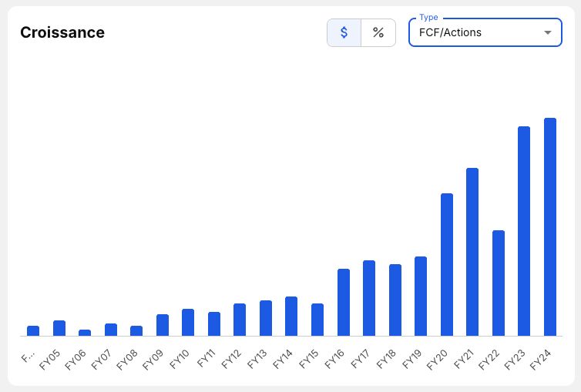Select the FY23 bar in chart
The image size is (581, 392).
tap(524, 231)
